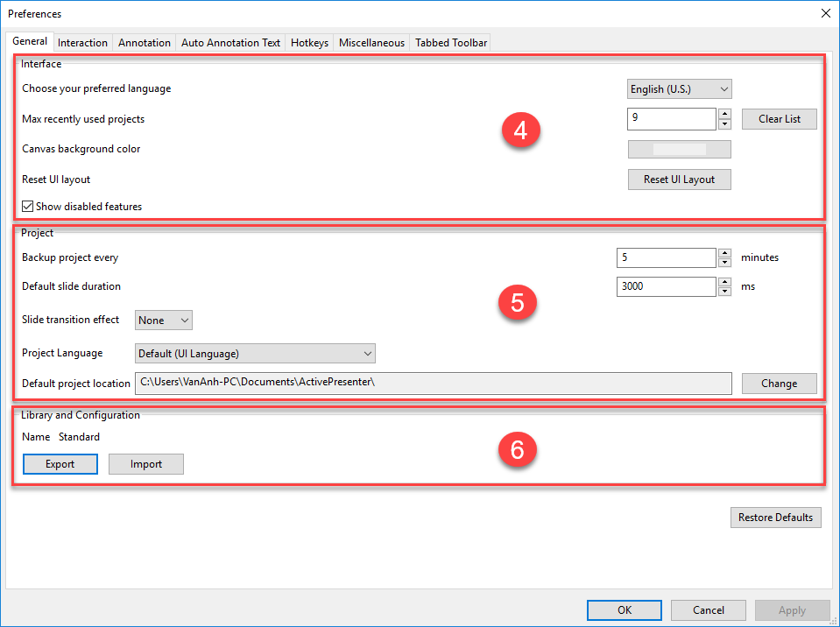Confirm preferences with OK
Image resolution: width=840 pixels, height=627 pixels.
point(624,609)
